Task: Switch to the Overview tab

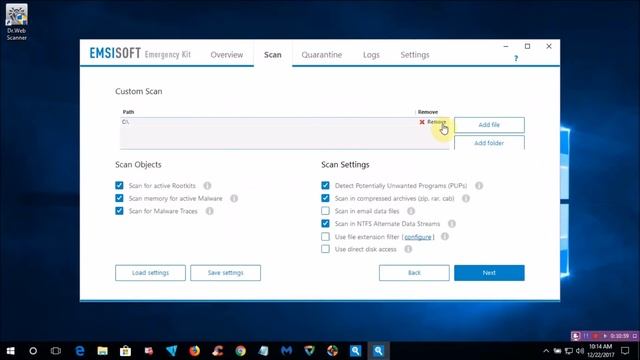Action: [x=227, y=55]
